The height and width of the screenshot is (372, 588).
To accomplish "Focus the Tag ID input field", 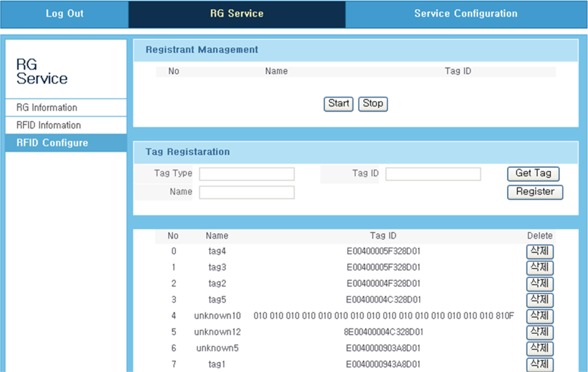I will (433, 174).
